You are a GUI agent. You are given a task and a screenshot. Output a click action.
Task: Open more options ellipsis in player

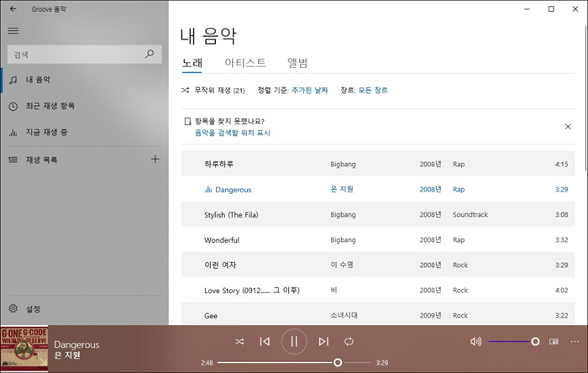click(575, 342)
